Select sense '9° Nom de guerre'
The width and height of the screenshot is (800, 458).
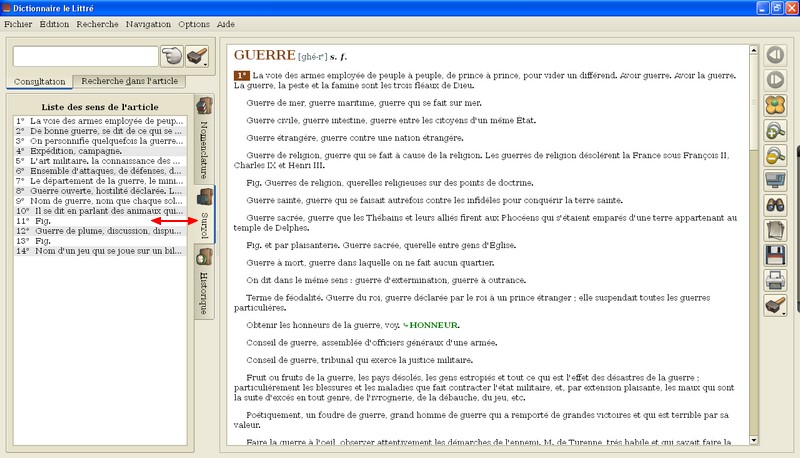pyautogui.click(x=99, y=201)
